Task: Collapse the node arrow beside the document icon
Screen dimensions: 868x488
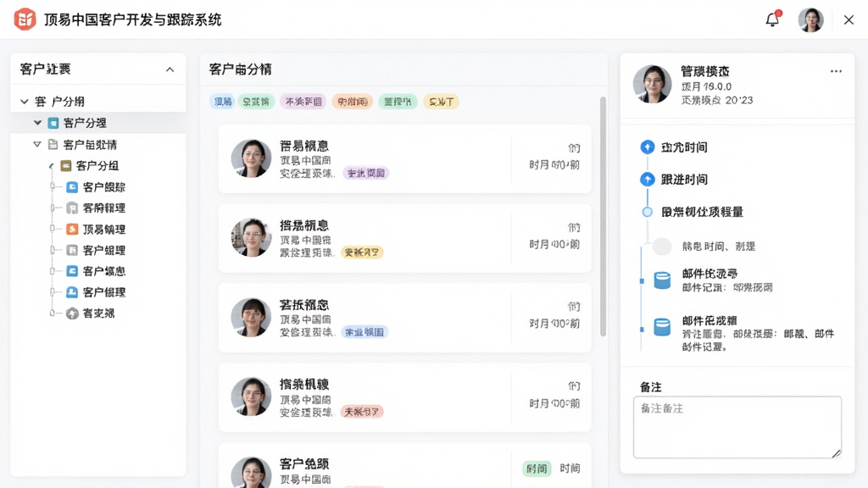Action: [x=37, y=144]
